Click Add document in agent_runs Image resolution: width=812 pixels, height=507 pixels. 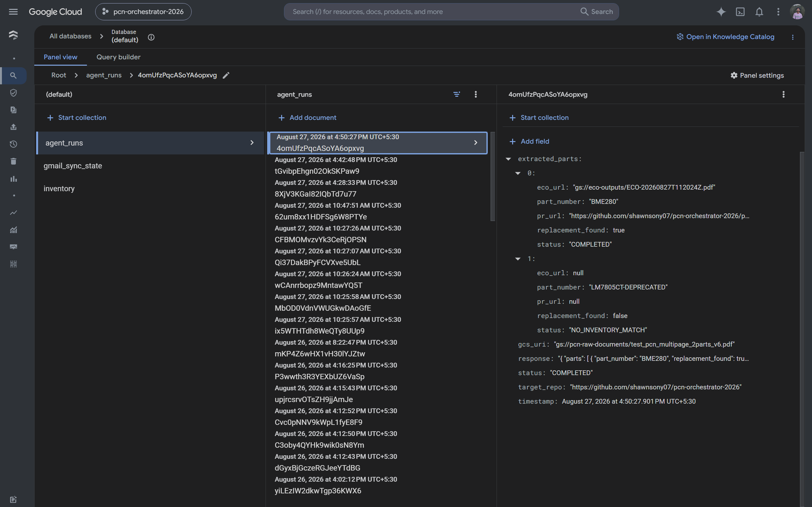(x=307, y=118)
